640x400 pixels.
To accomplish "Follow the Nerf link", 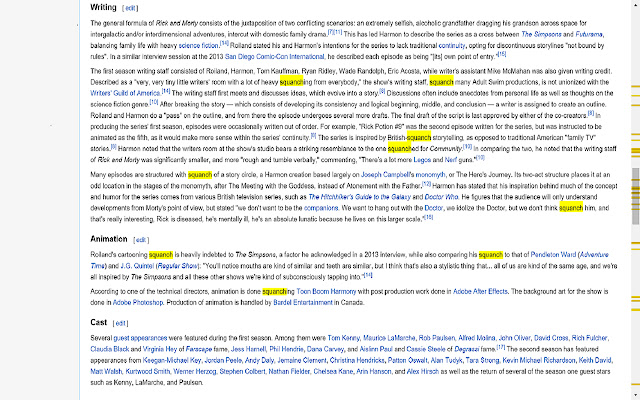I will (x=451, y=160).
